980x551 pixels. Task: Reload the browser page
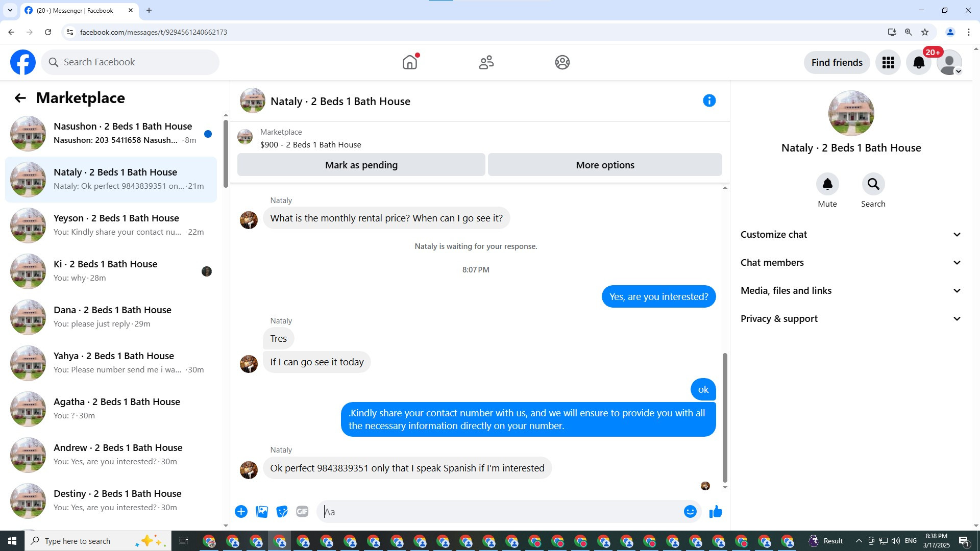[48, 32]
